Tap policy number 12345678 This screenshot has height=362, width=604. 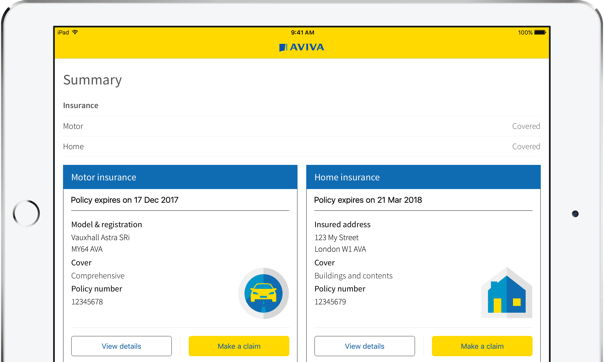87,302
